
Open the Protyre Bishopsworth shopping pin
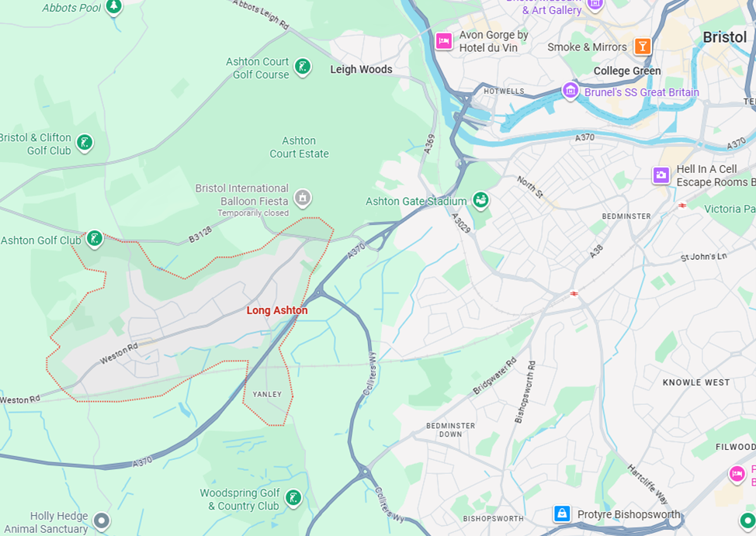coord(562,514)
